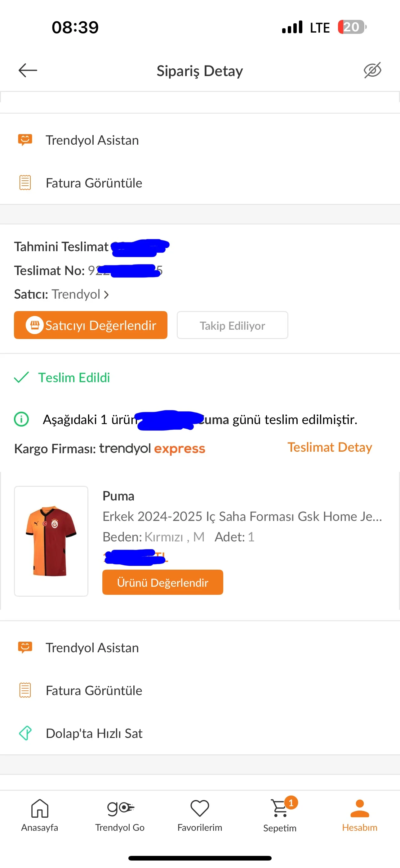Open the Galatasaray jersey product thumbnail

(x=51, y=541)
